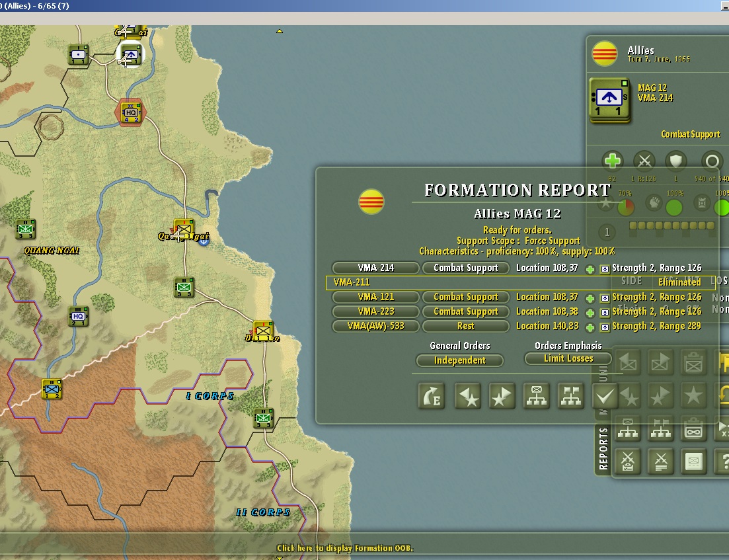Go to next formation via right-arrow star icon

tap(502, 396)
